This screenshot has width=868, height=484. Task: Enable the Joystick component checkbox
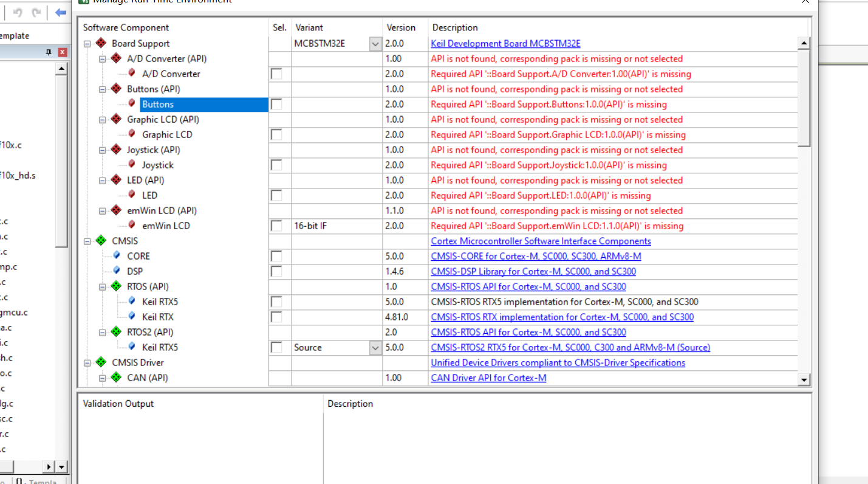pos(277,165)
